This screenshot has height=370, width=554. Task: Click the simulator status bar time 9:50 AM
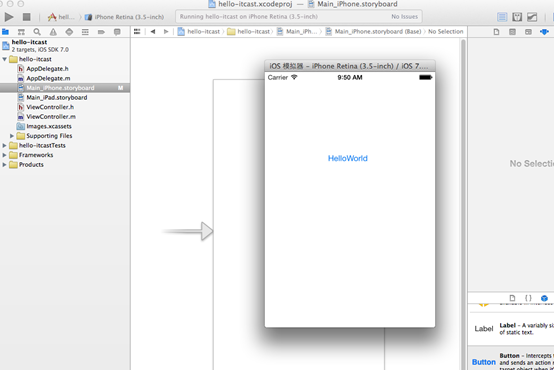pos(349,77)
